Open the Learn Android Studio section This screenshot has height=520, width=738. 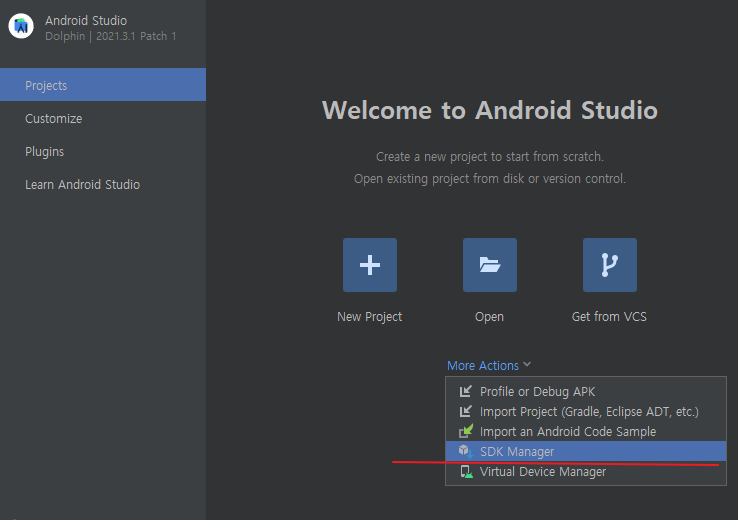tap(103, 184)
